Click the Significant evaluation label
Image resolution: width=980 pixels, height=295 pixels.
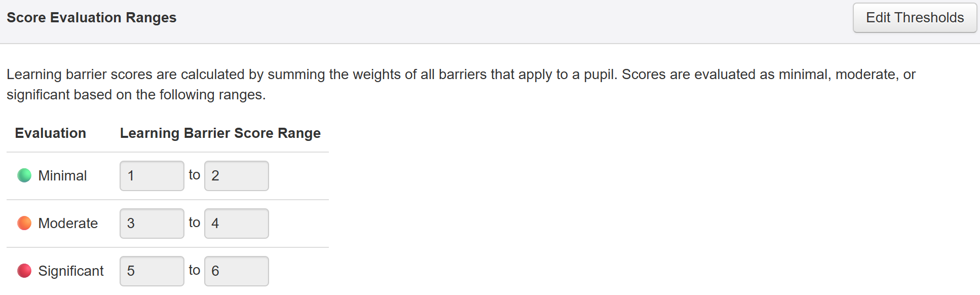coord(71,271)
